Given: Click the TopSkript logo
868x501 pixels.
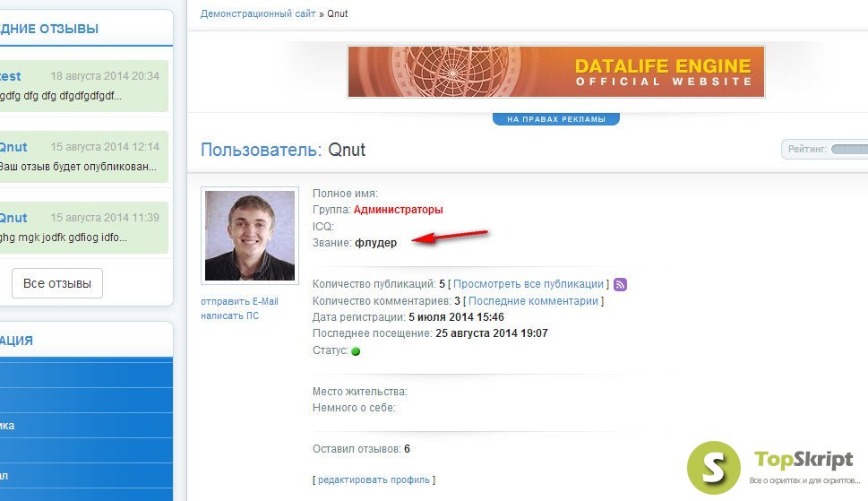Looking at the screenshot, I should point(773,467).
